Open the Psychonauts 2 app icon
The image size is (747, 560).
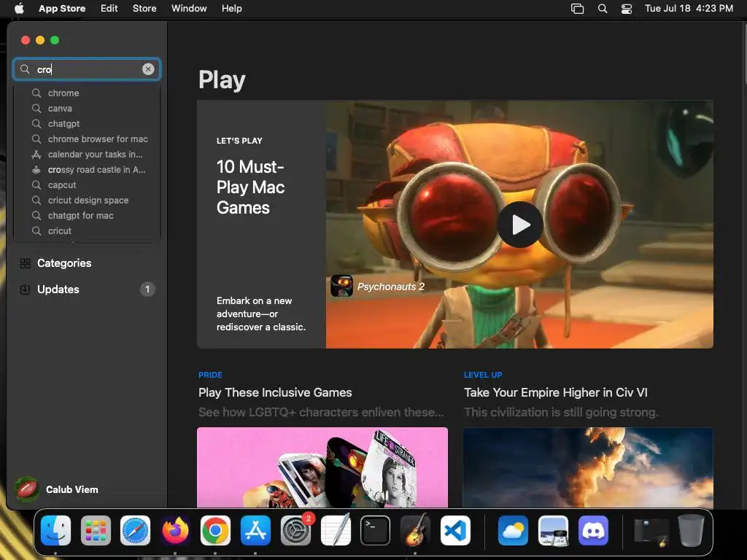point(341,286)
